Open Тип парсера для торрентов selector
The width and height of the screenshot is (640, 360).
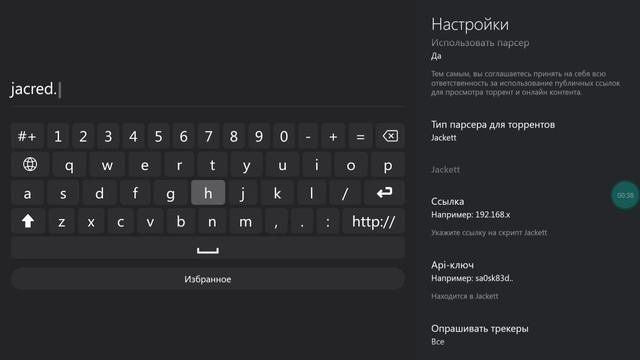point(493,131)
